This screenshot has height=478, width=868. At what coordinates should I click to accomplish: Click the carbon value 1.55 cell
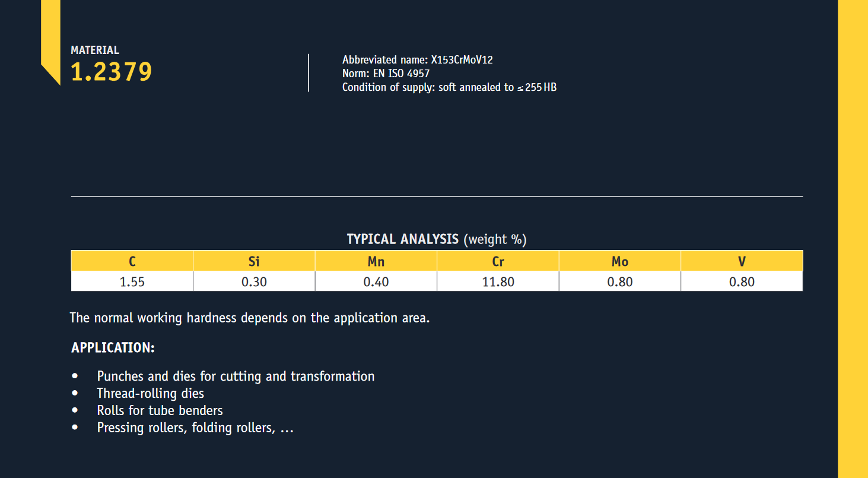[x=132, y=282]
